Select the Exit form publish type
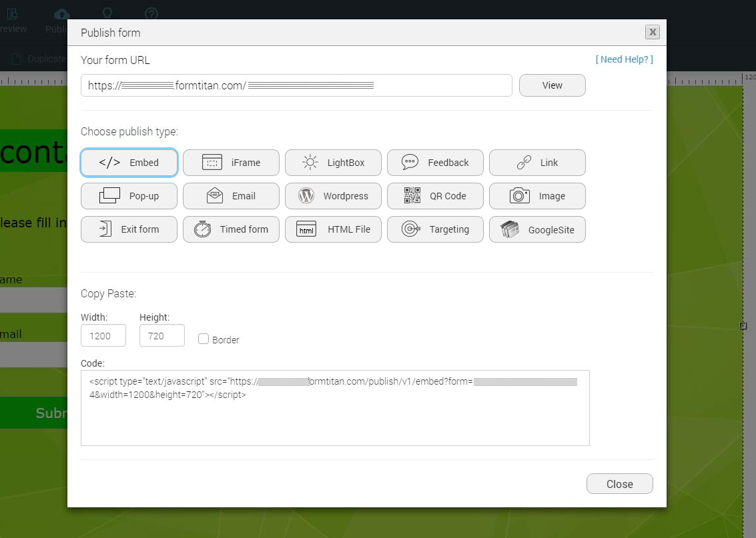756x538 pixels. [x=129, y=229]
